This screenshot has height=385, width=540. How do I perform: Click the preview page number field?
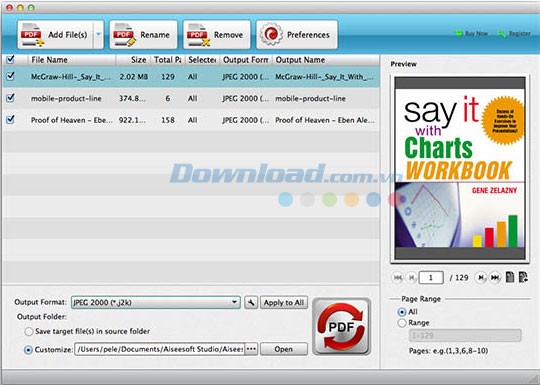[431, 278]
